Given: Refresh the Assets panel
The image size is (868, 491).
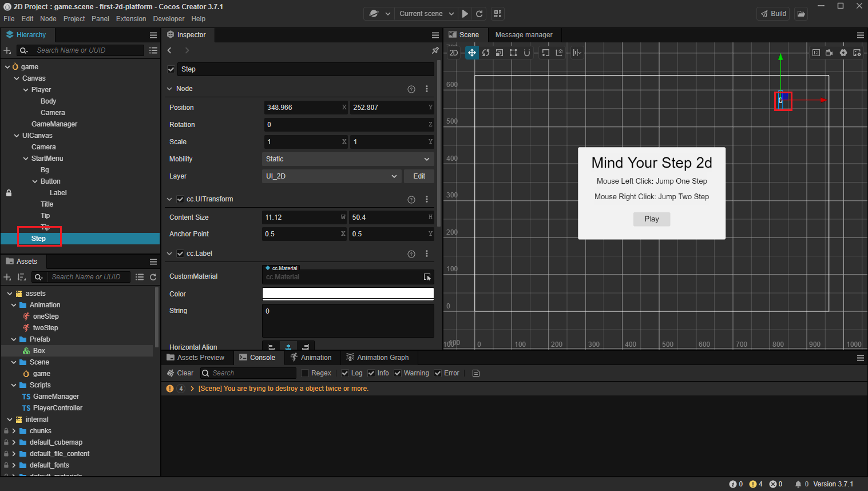Looking at the screenshot, I should point(153,277).
